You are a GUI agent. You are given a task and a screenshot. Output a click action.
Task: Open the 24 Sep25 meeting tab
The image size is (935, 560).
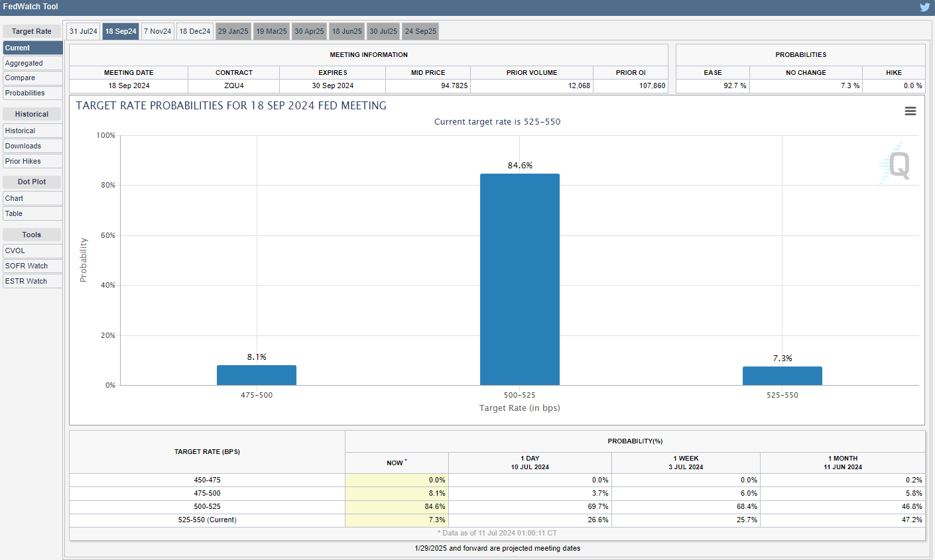(420, 31)
